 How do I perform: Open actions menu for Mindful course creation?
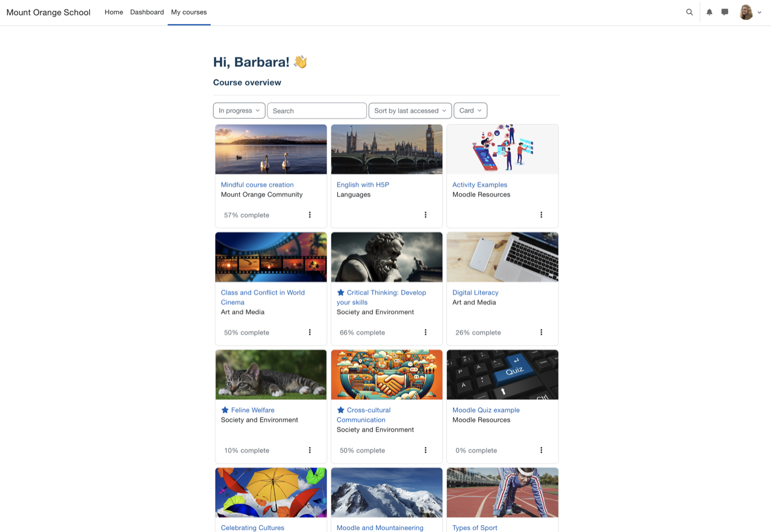(x=310, y=215)
